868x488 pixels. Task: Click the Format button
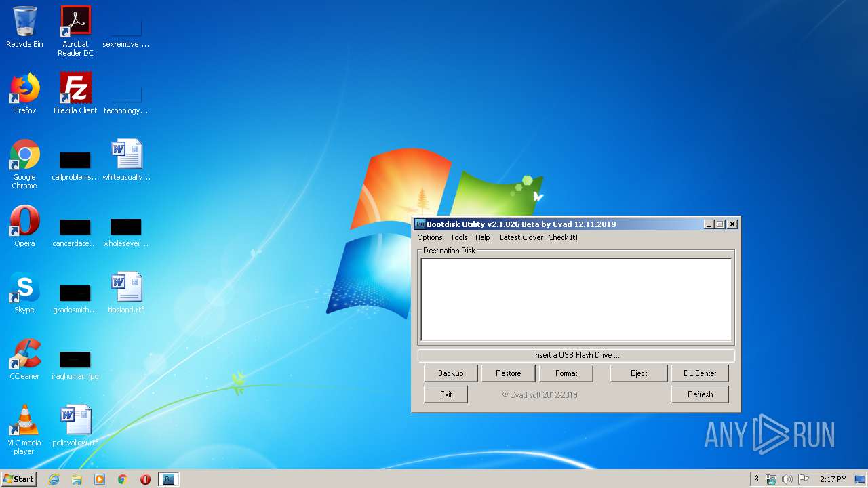[x=566, y=373]
